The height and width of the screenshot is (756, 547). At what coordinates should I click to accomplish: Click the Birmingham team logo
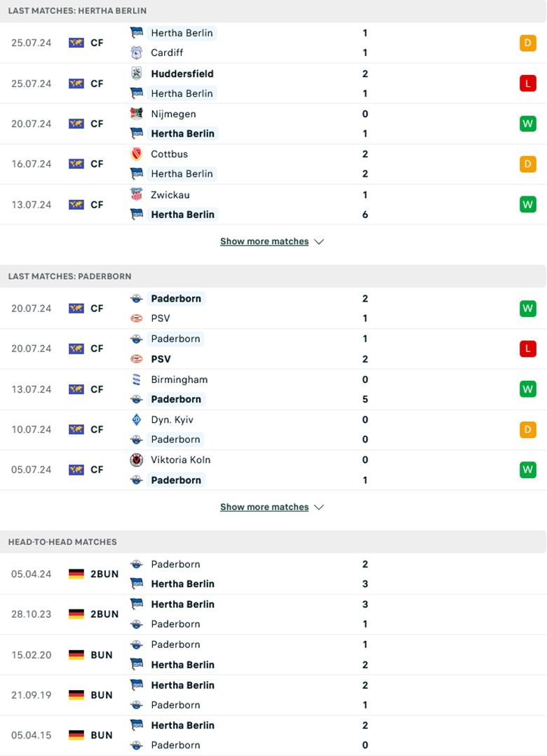pos(137,379)
